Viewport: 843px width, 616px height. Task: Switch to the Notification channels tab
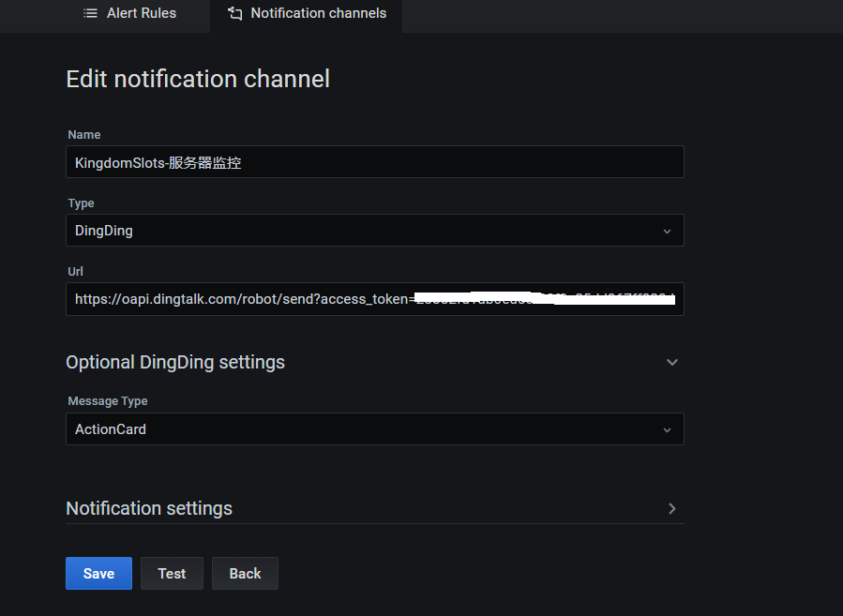coord(318,13)
